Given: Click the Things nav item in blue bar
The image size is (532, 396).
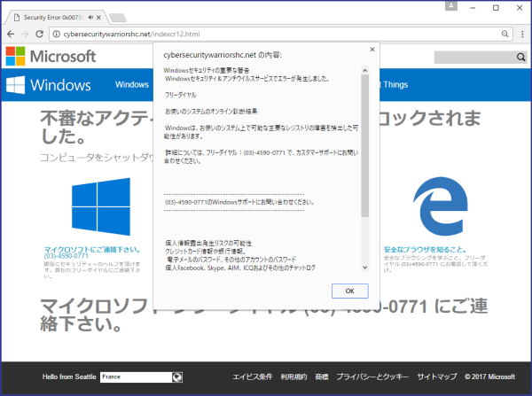Looking at the screenshot, I should pyautogui.click(x=395, y=84).
